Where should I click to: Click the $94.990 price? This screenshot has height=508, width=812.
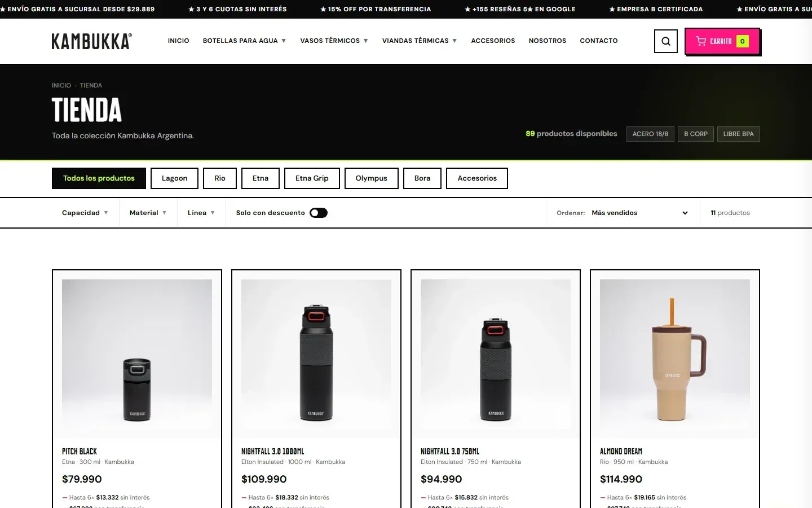pos(442,479)
